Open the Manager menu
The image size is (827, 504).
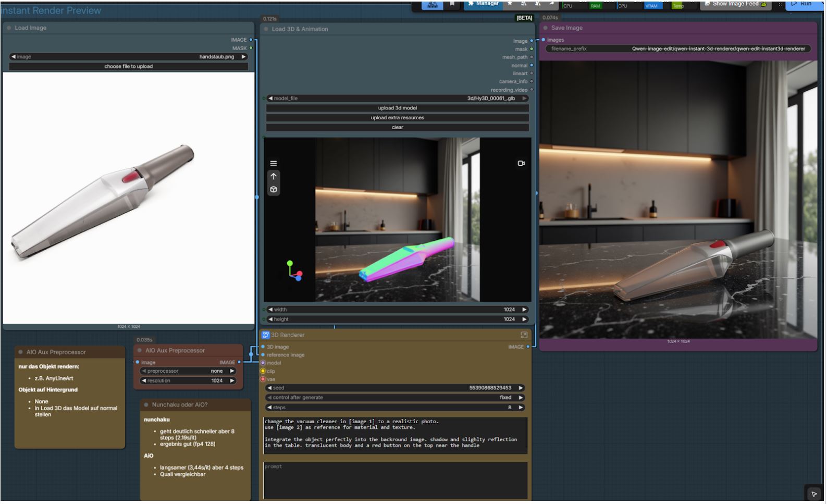(x=483, y=4)
